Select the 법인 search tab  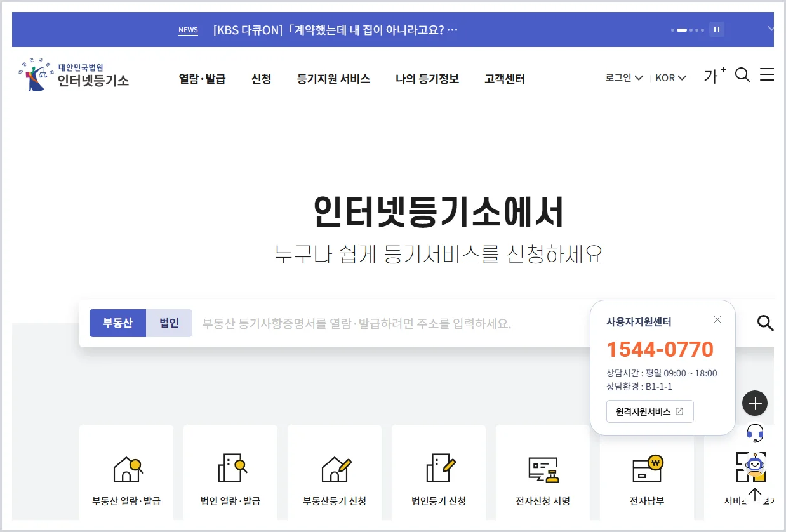[x=169, y=323]
